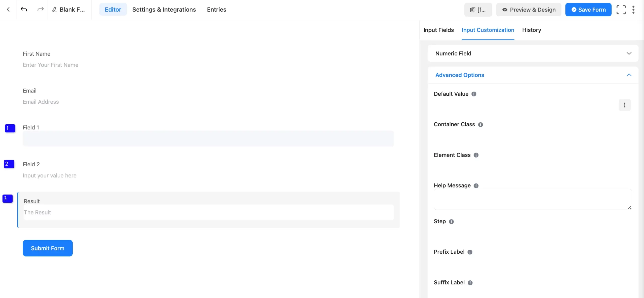The image size is (644, 298).
Task: Click the fullscreen toggle icon
Action: click(621, 10)
